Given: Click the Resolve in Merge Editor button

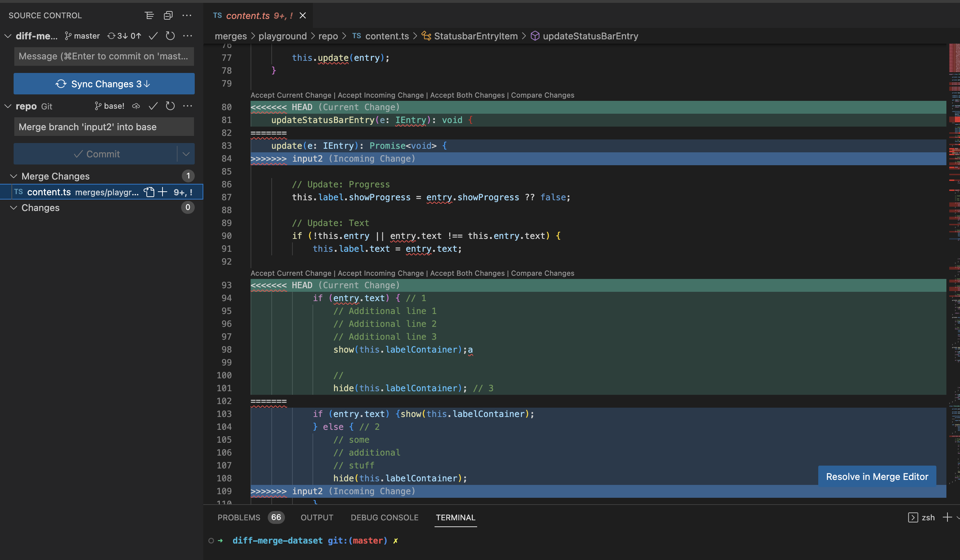Looking at the screenshot, I should point(877,476).
